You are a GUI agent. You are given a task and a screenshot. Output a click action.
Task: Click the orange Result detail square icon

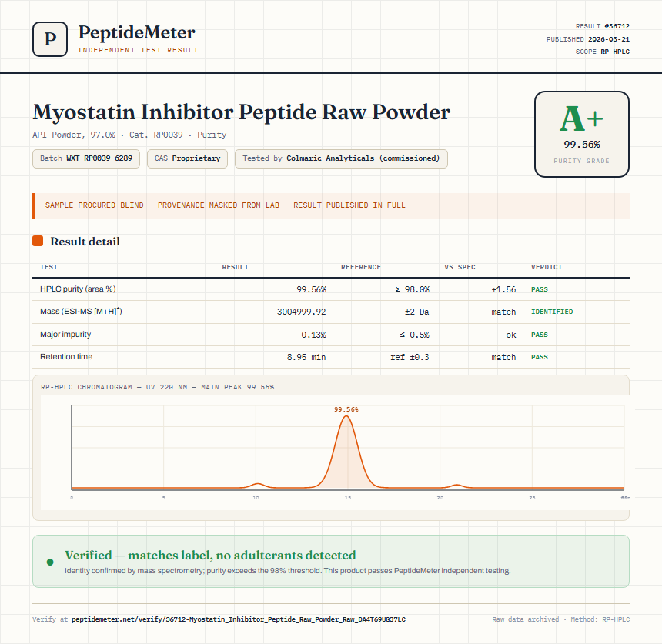(x=38, y=241)
